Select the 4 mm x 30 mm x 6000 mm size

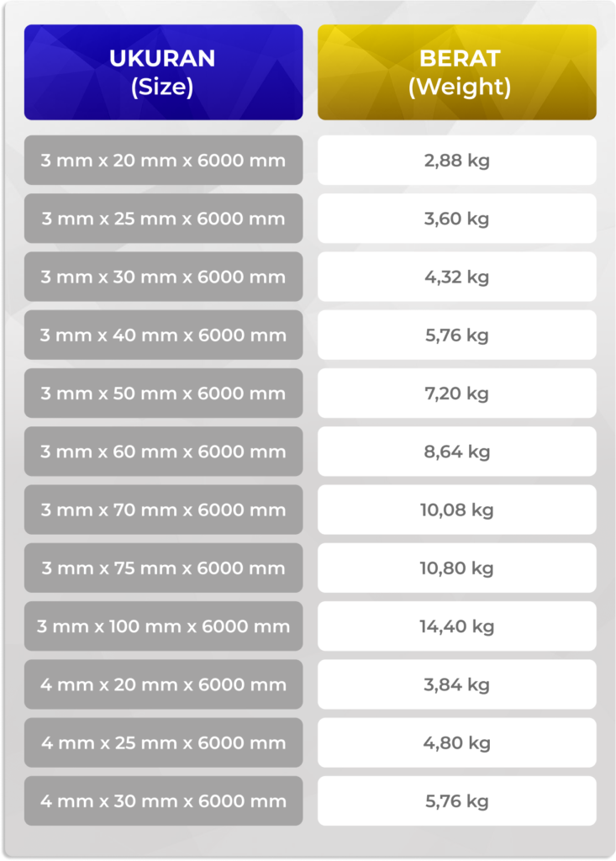(163, 800)
